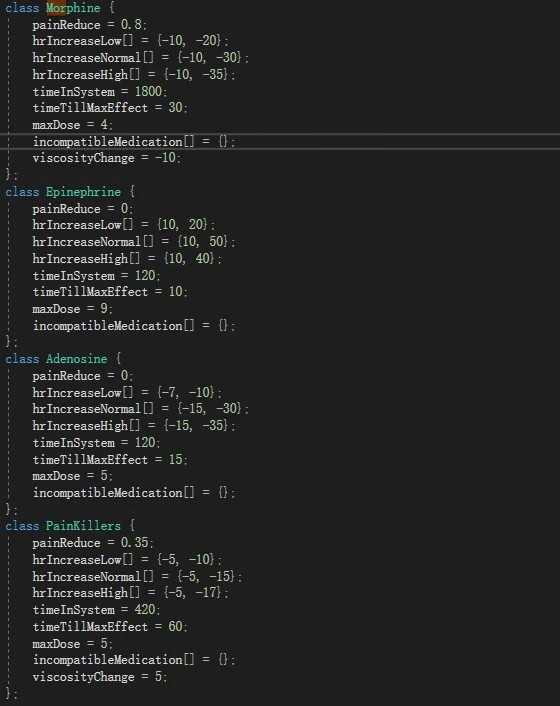Click Epinephrine timeTillMaxEffect value 10

click(175, 292)
